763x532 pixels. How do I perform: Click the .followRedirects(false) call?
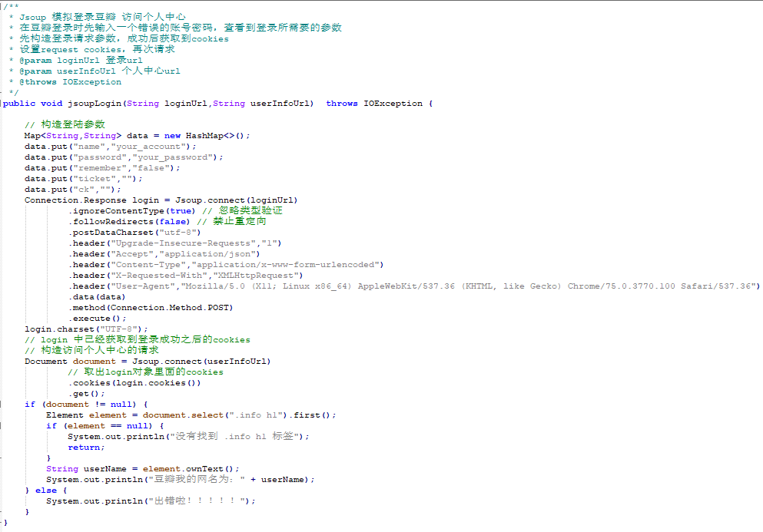point(129,221)
